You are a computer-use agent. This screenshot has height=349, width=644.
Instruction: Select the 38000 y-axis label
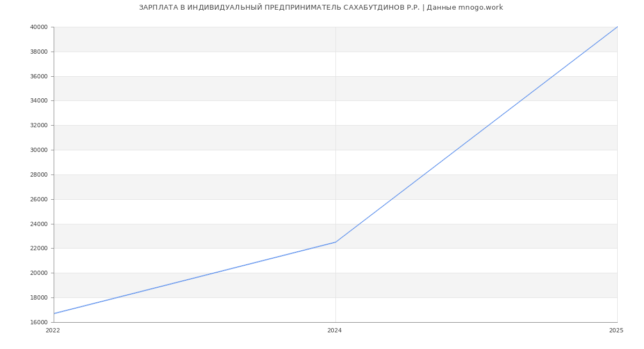tap(40, 52)
